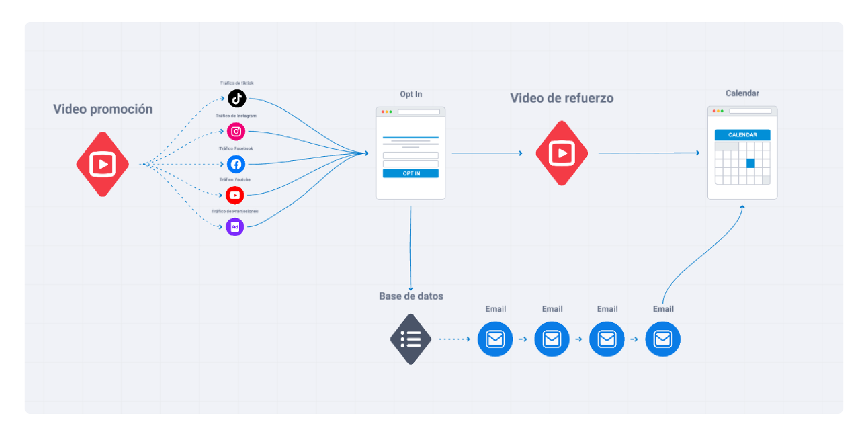Select the "Video promoción" heading label
The image size is (868, 436).
[x=103, y=109]
